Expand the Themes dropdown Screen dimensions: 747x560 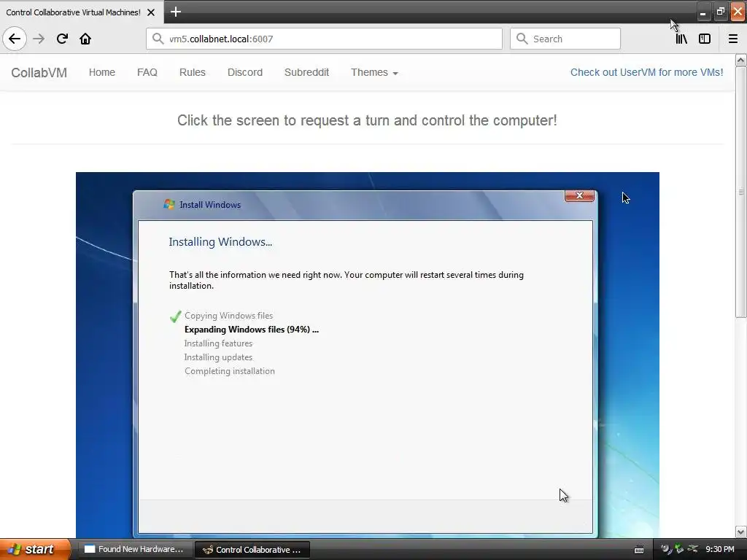[x=374, y=72]
